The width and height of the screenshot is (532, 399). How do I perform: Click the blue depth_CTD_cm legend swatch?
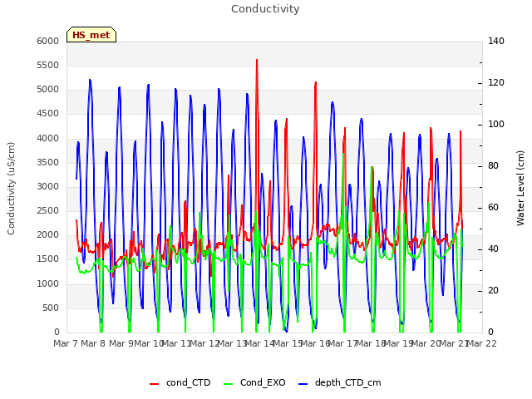(303, 384)
